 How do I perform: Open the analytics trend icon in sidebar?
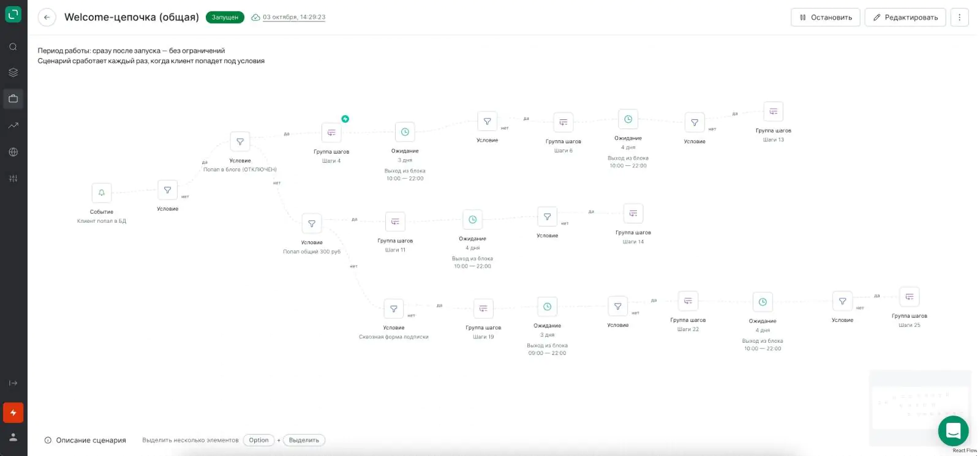[x=13, y=125]
